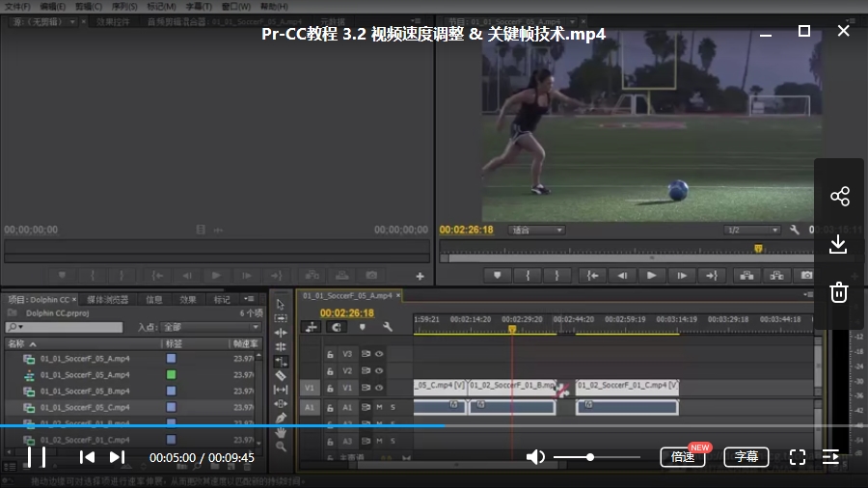
Task: Select the Razor tool
Action: coord(281,376)
